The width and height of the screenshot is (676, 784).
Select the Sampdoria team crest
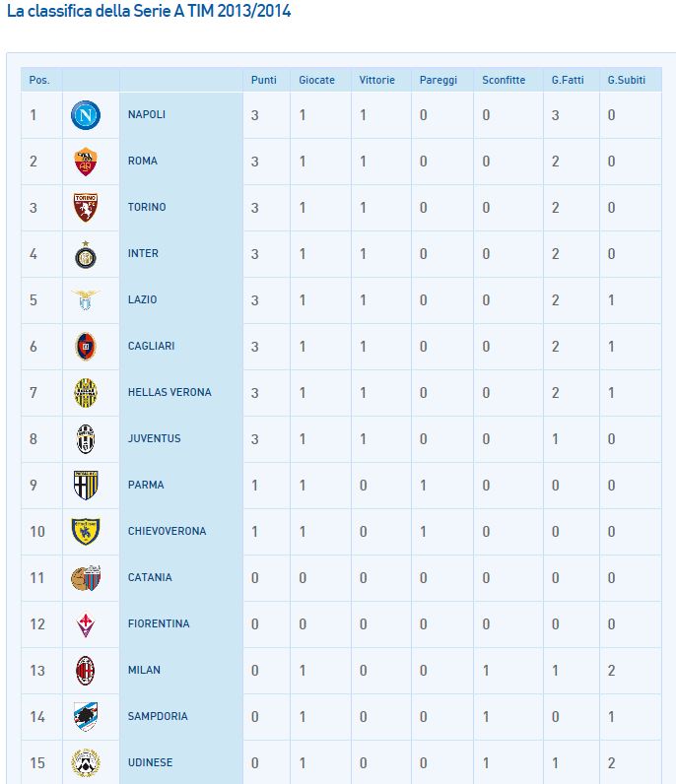coord(86,717)
